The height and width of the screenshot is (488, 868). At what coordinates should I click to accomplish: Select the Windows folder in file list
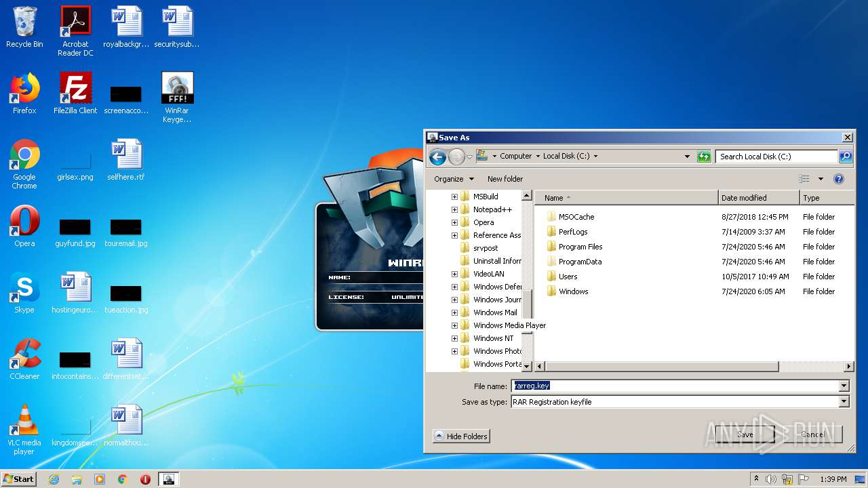[567, 291]
